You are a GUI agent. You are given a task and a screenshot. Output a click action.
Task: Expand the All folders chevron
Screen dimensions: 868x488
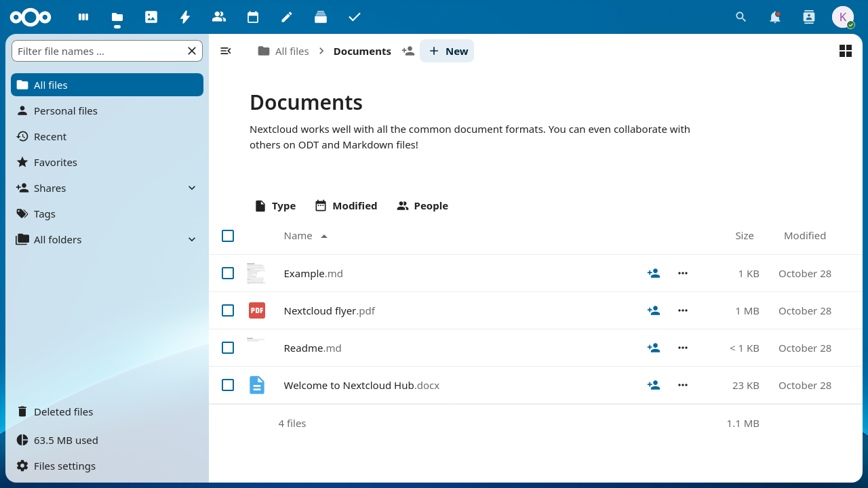point(192,239)
